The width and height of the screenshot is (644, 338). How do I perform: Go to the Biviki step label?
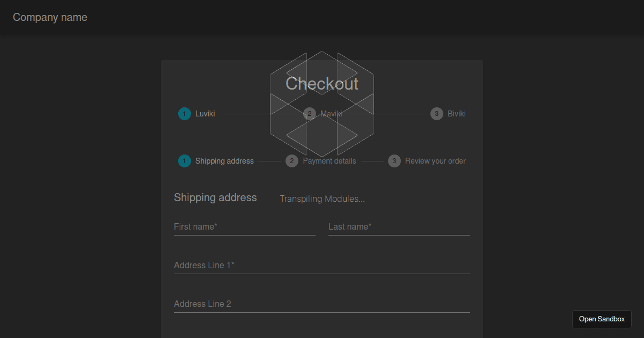click(457, 114)
